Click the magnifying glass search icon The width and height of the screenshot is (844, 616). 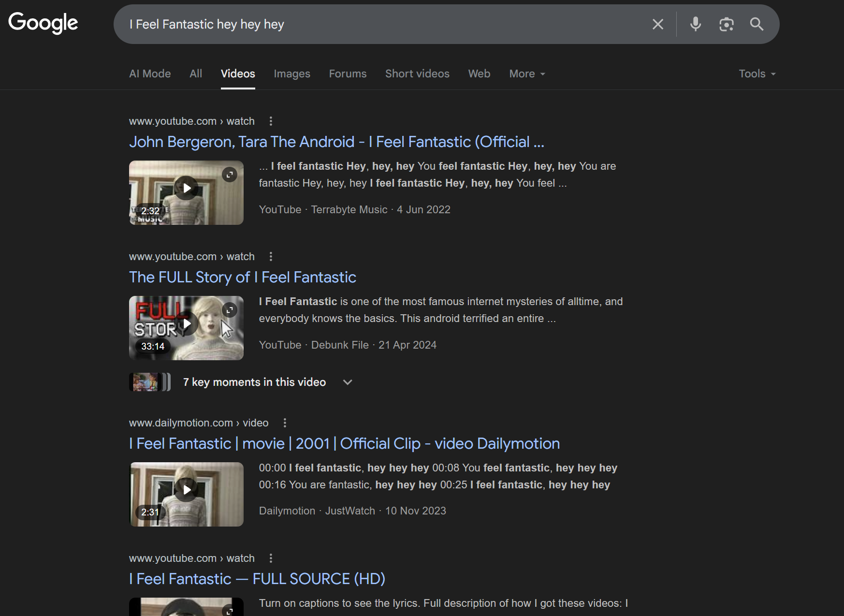point(757,24)
